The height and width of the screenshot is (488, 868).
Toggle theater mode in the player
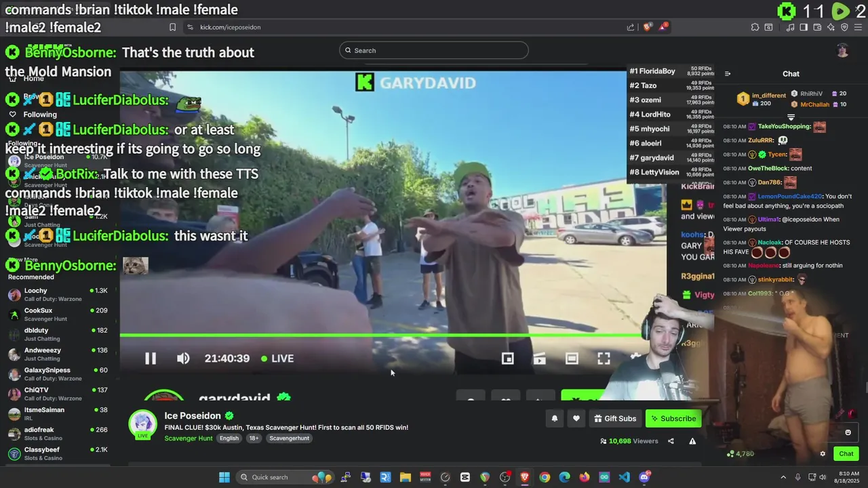click(x=572, y=359)
